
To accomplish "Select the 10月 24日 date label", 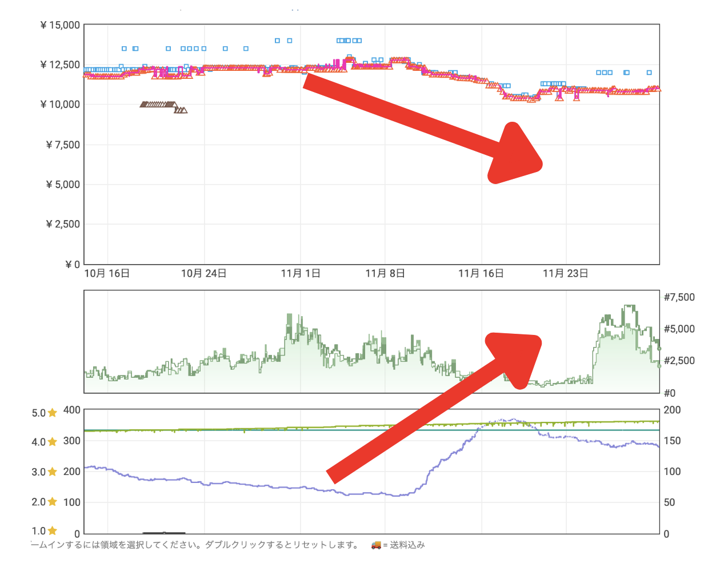I will pyautogui.click(x=204, y=274).
